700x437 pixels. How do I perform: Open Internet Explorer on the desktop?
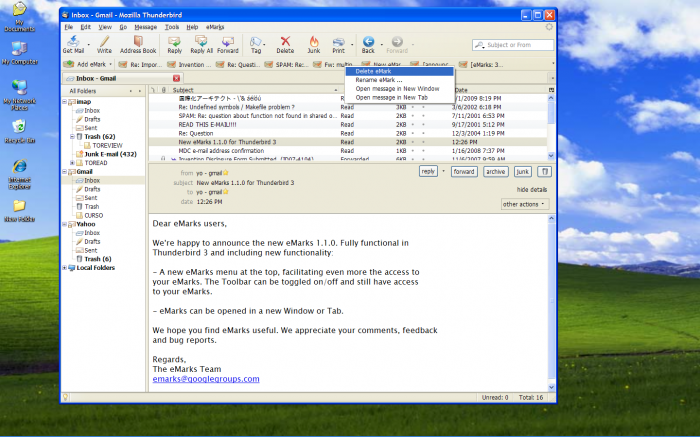19,167
